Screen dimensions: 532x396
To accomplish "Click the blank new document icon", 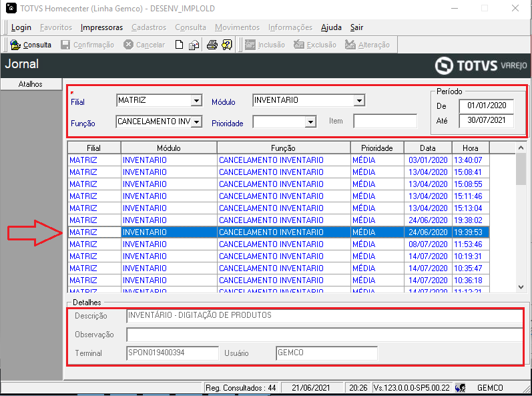I will (x=179, y=45).
